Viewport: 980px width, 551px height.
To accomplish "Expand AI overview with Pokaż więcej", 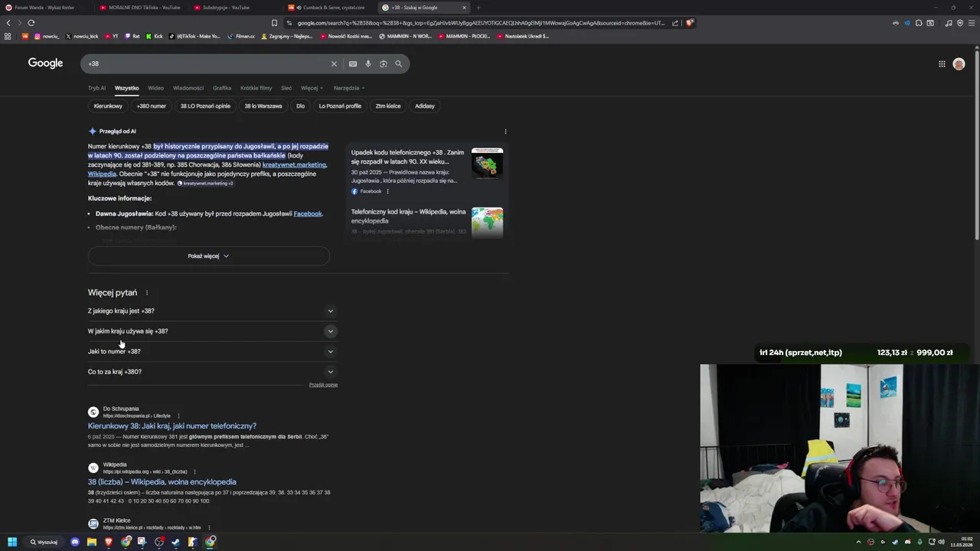I will 208,256.
